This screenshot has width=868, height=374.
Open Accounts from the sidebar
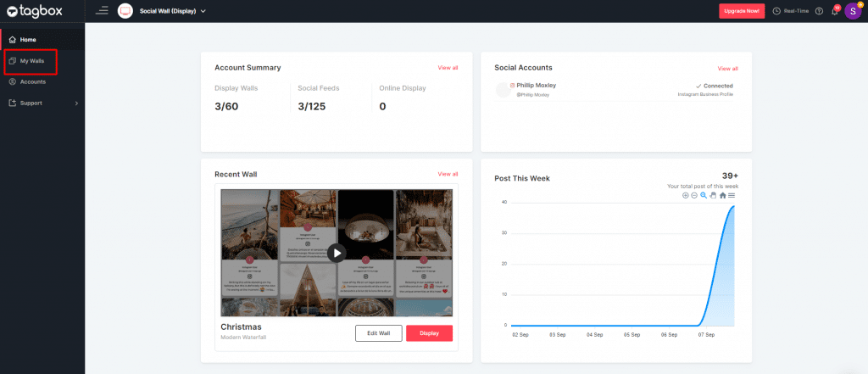pos(32,82)
